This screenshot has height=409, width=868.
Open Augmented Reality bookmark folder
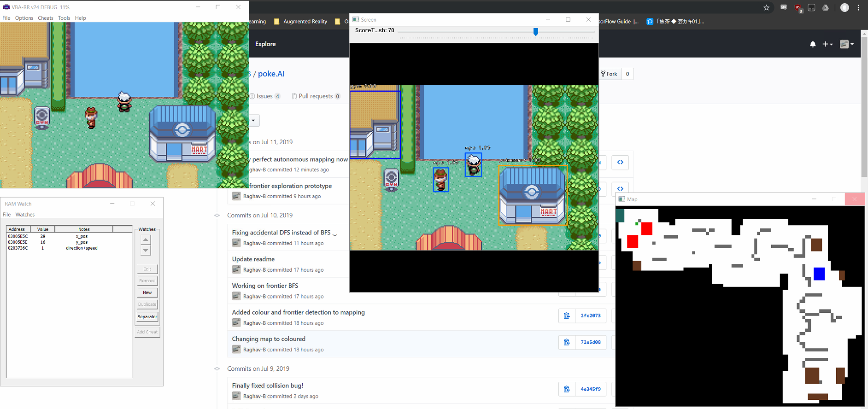(x=300, y=21)
